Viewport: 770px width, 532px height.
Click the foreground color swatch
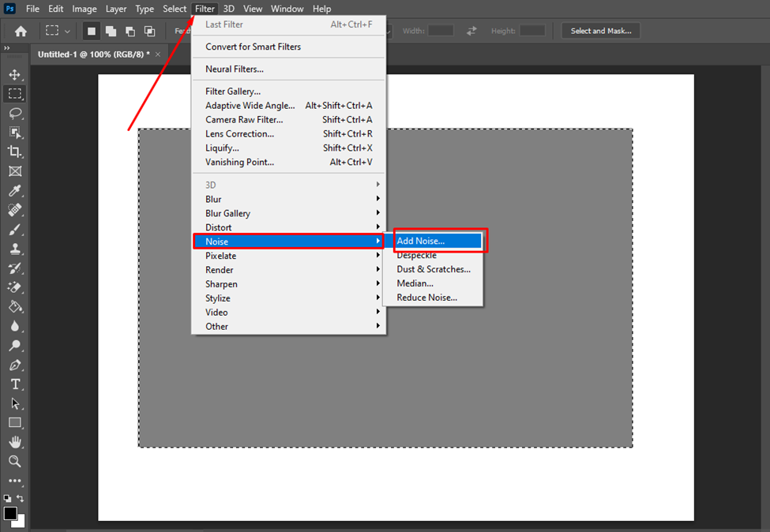tap(9, 513)
